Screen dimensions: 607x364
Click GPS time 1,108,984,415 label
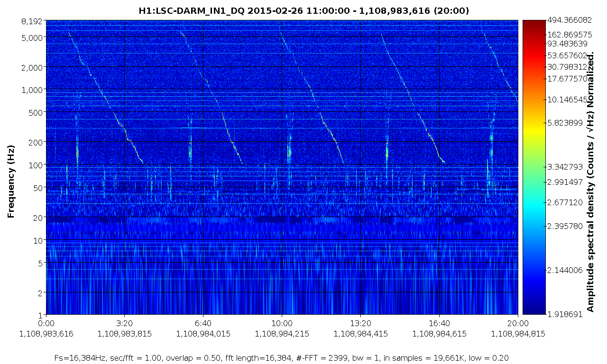(x=361, y=334)
